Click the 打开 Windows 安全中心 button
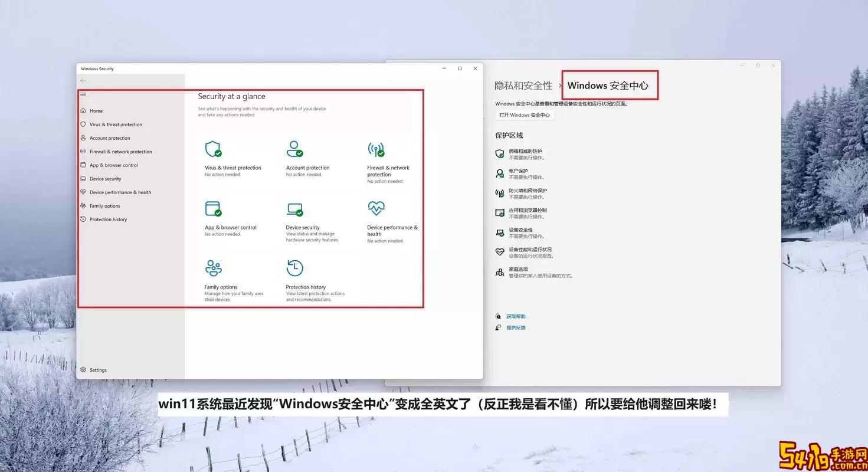 (x=525, y=115)
